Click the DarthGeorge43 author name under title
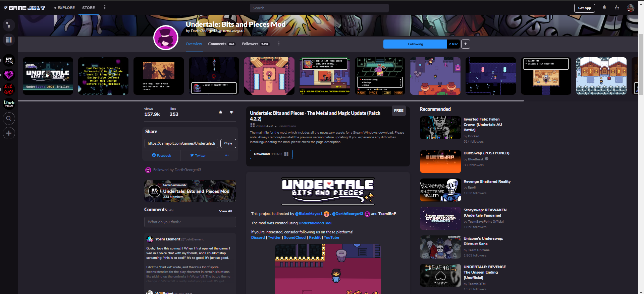 (204, 31)
